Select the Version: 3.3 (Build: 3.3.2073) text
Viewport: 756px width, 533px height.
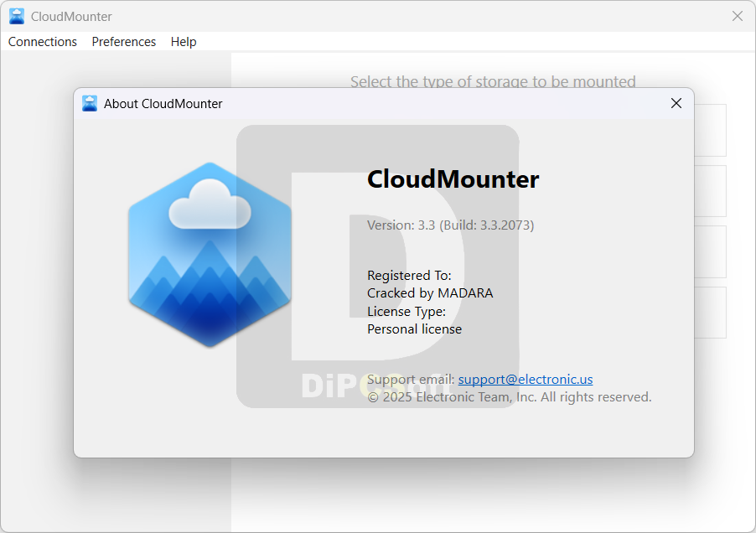tap(450, 225)
